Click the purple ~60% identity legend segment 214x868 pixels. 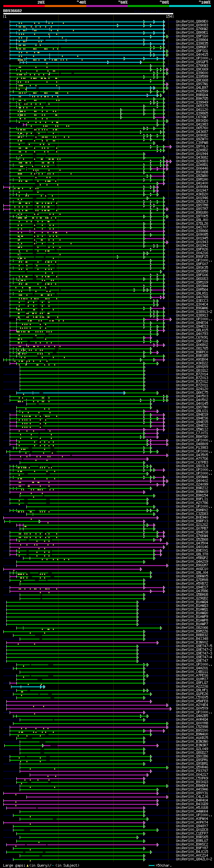[107, 6]
